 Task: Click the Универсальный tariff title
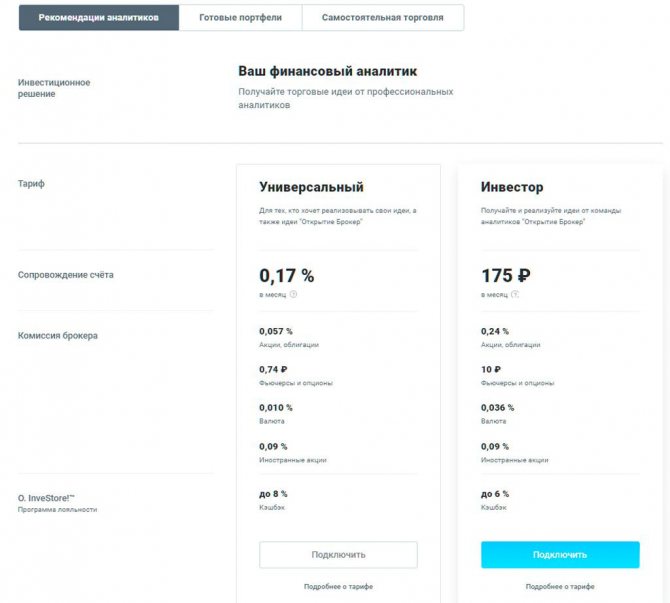point(311,187)
